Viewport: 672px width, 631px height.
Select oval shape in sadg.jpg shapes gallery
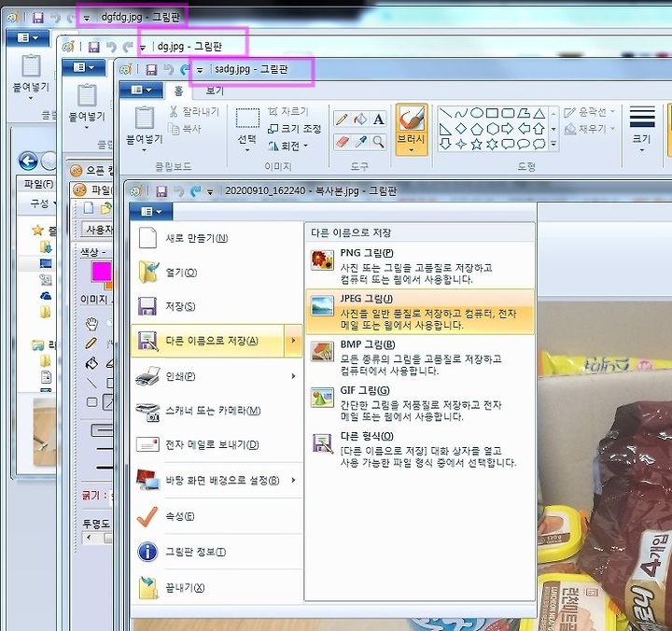tap(477, 113)
